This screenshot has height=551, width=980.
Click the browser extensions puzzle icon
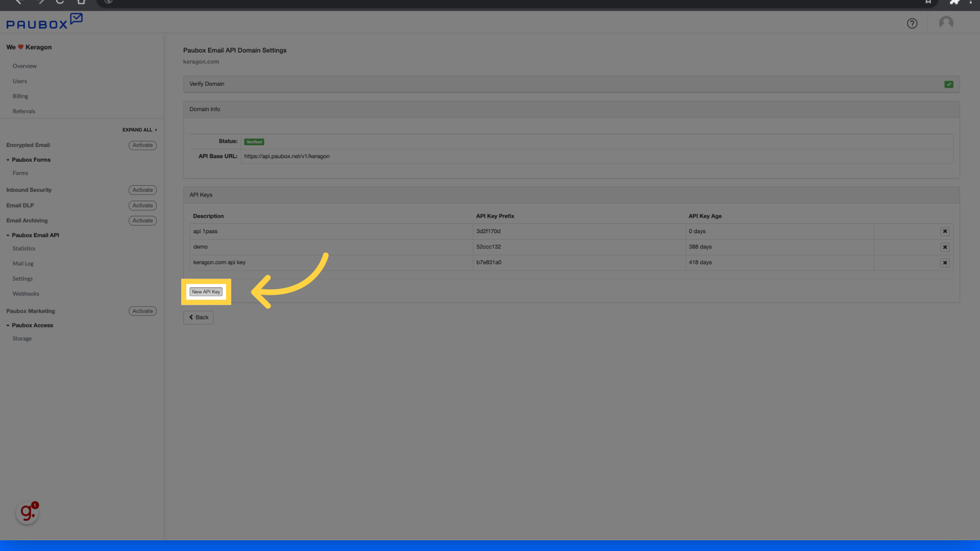954,2
